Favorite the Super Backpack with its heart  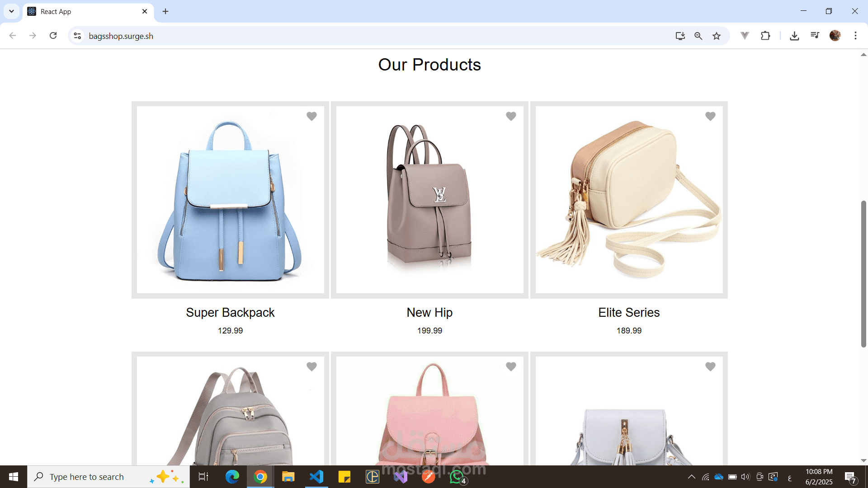[311, 116]
